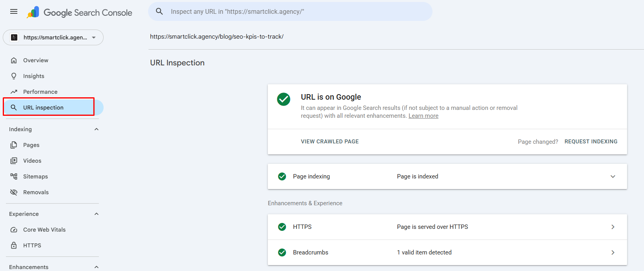Click the search magnifier icon in URL bar
This screenshot has width=644, height=271.
tap(160, 11)
